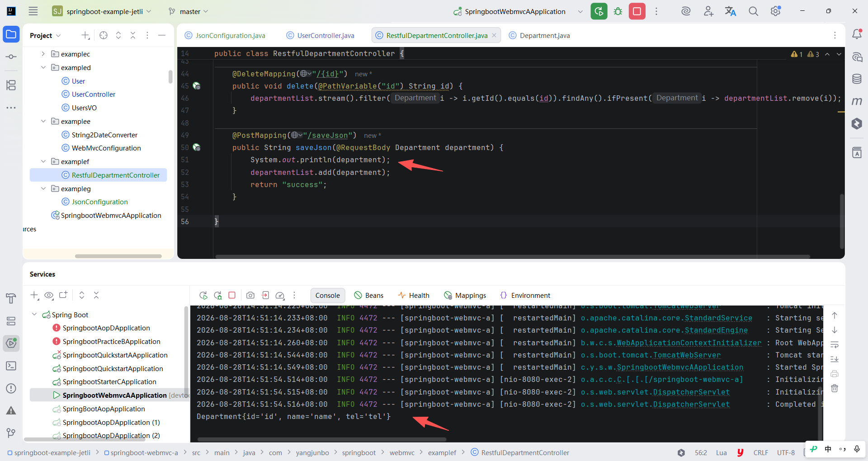
Task: Open IDE settings gear
Action: (x=776, y=11)
